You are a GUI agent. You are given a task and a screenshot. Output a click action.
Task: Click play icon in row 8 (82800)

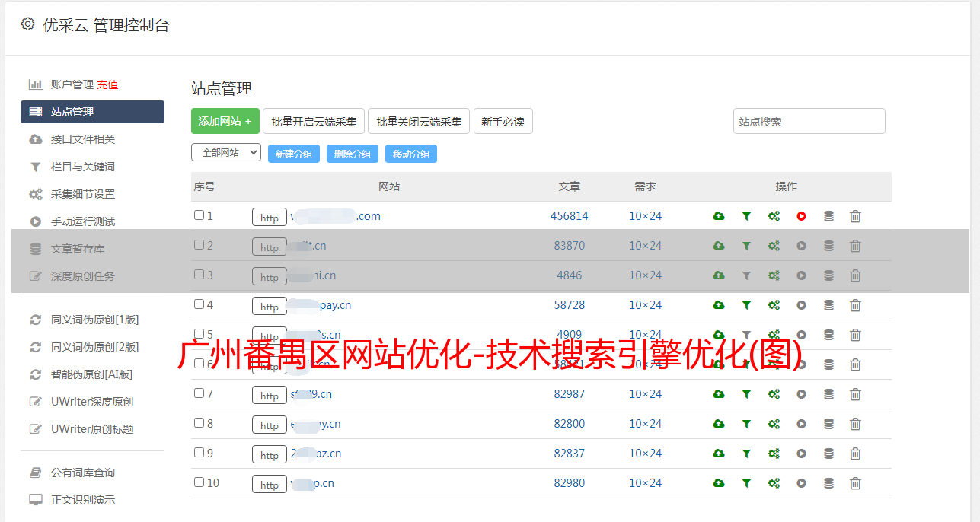click(801, 424)
